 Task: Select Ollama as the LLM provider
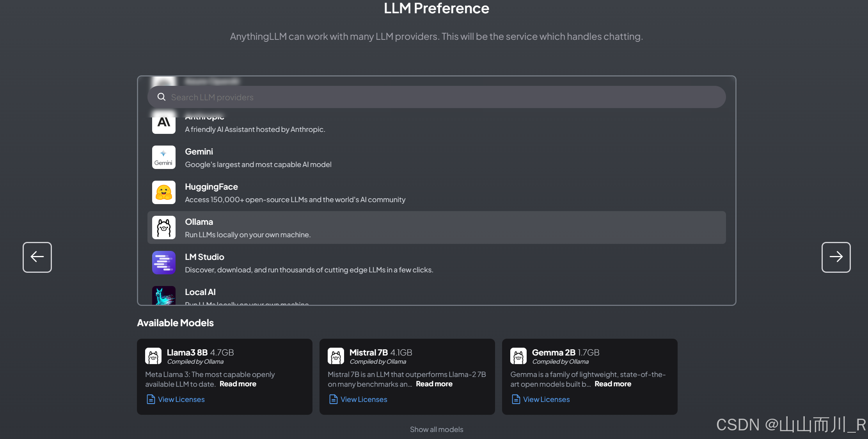pyautogui.click(x=437, y=227)
